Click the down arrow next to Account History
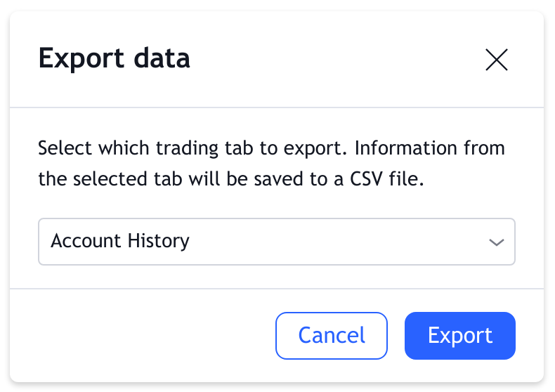This screenshot has width=555, height=392. tap(497, 242)
